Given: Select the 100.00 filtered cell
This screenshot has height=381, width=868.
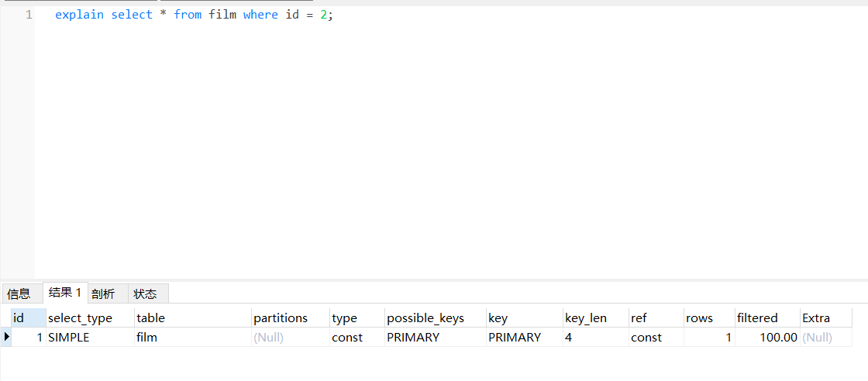Looking at the screenshot, I should pyautogui.click(x=767, y=338).
